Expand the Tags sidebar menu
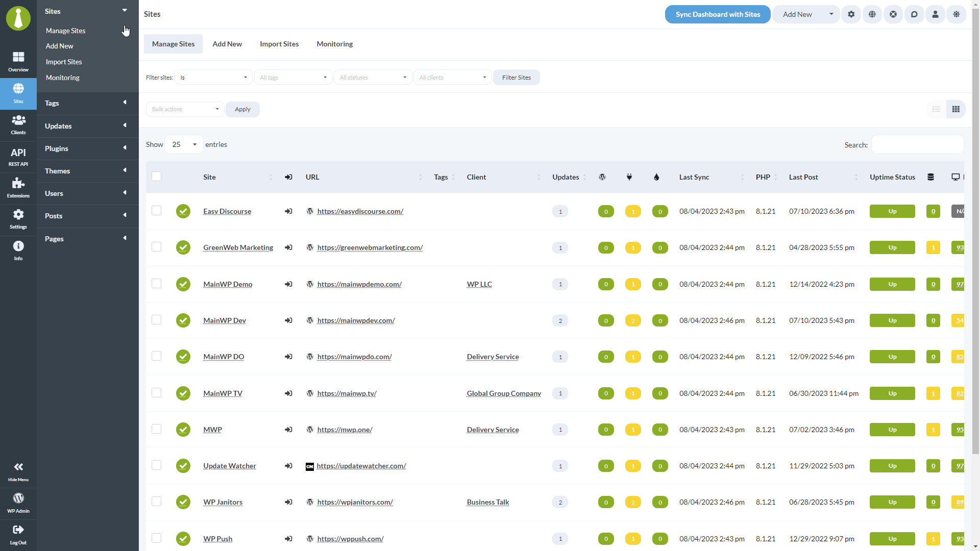The height and width of the screenshot is (551, 980). click(x=87, y=103)
